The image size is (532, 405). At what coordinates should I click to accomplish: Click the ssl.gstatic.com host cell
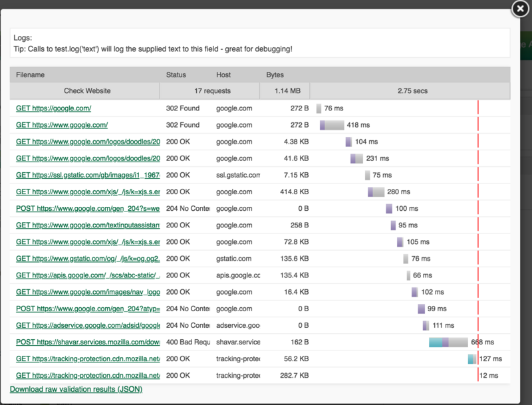click(238, 175)
